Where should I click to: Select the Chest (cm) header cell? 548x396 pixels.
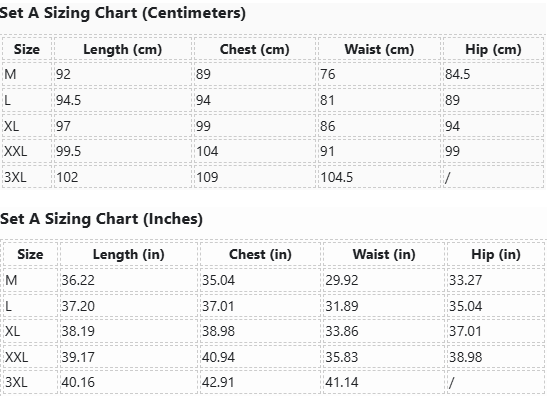pos(254,49)
